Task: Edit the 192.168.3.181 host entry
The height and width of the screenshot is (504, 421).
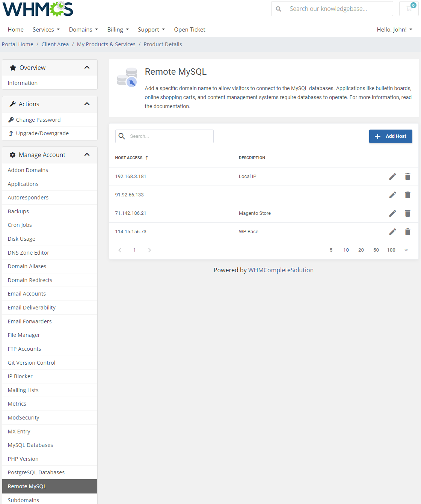Action: click(392, 177)
